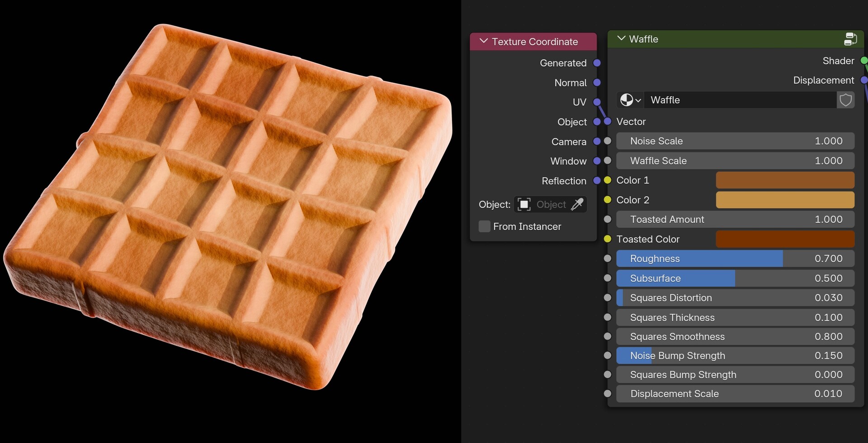This screenshot has width=868, height=443.
Task: Open the dropdown arrow beside the node tree icon
Action: click(x=638, y=100)
